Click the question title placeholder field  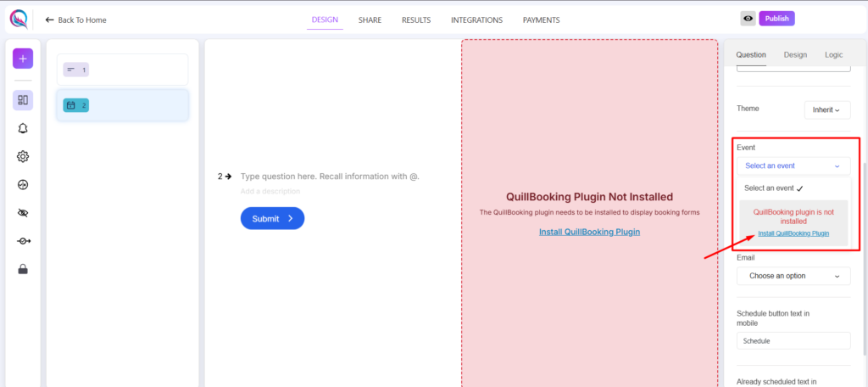point(330,177)
